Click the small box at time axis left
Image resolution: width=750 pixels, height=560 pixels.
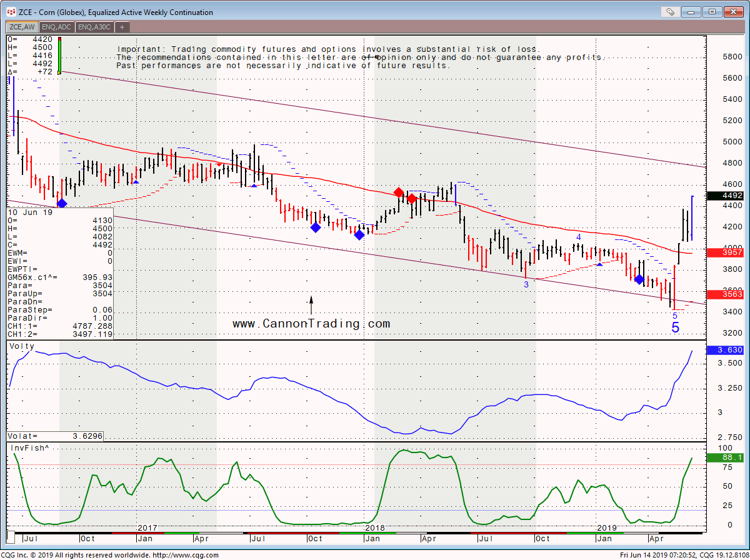[x=11, y=537]
